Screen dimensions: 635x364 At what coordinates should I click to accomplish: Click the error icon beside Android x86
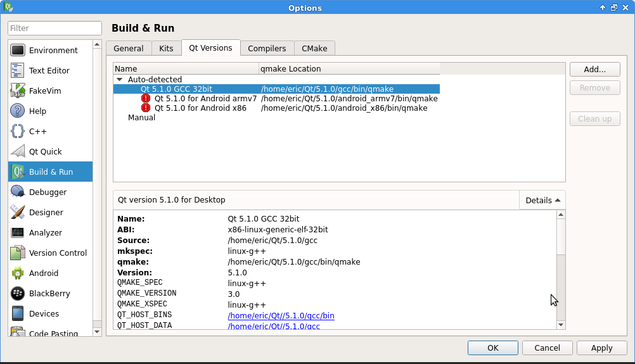(146, 108)
